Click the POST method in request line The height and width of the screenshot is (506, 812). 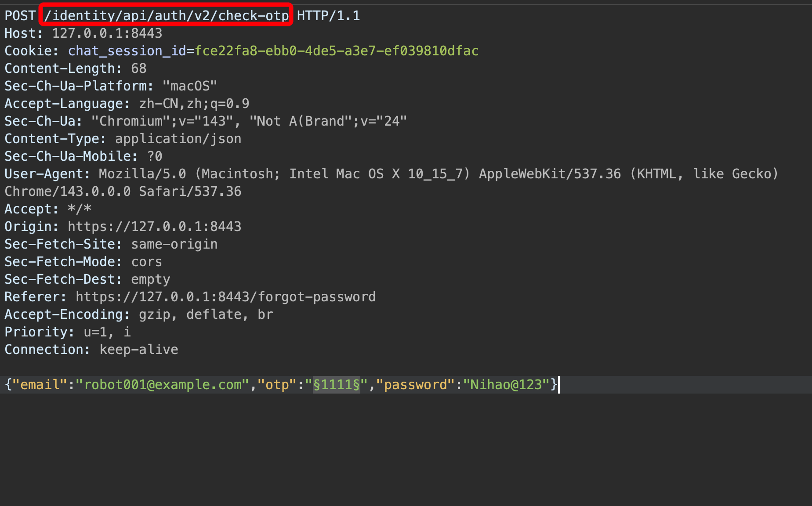click(x=20, y=16)
